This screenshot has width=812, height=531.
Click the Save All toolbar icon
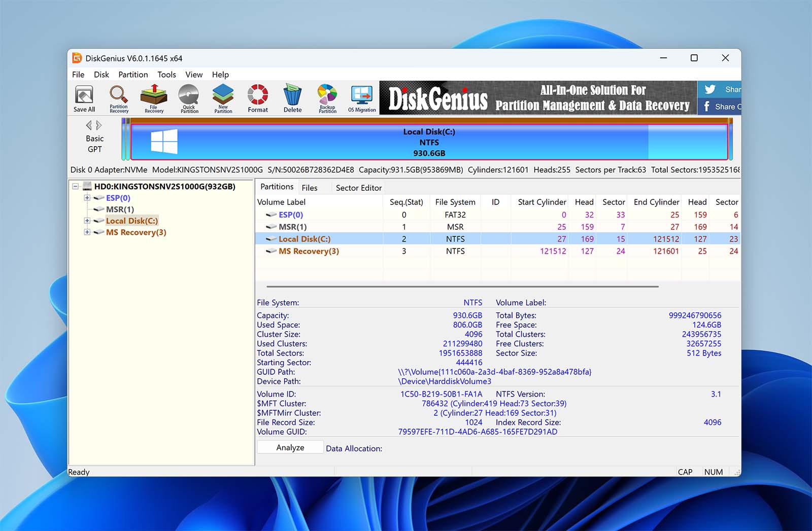[84, 98]
